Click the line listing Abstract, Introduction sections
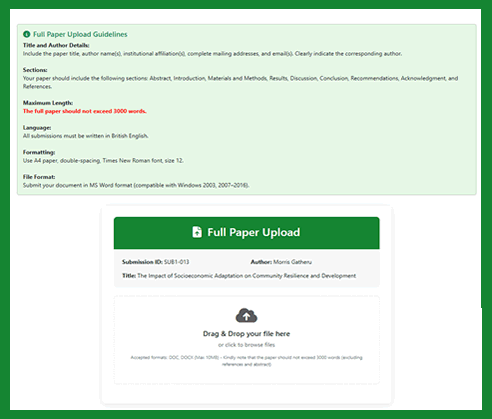 [240, 82]
